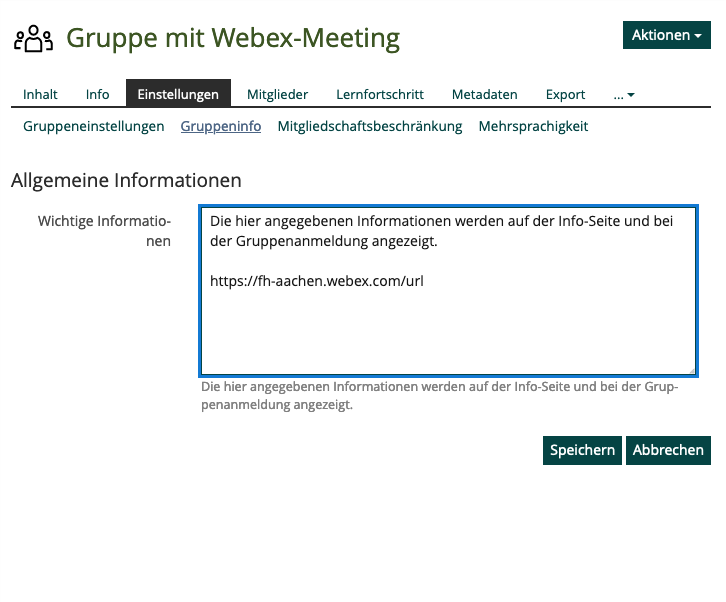Image resolution: width=726 pixels, height=602 pixels.
Task: Open the Aktionen dropdown menu
Action: pos(666,35)
